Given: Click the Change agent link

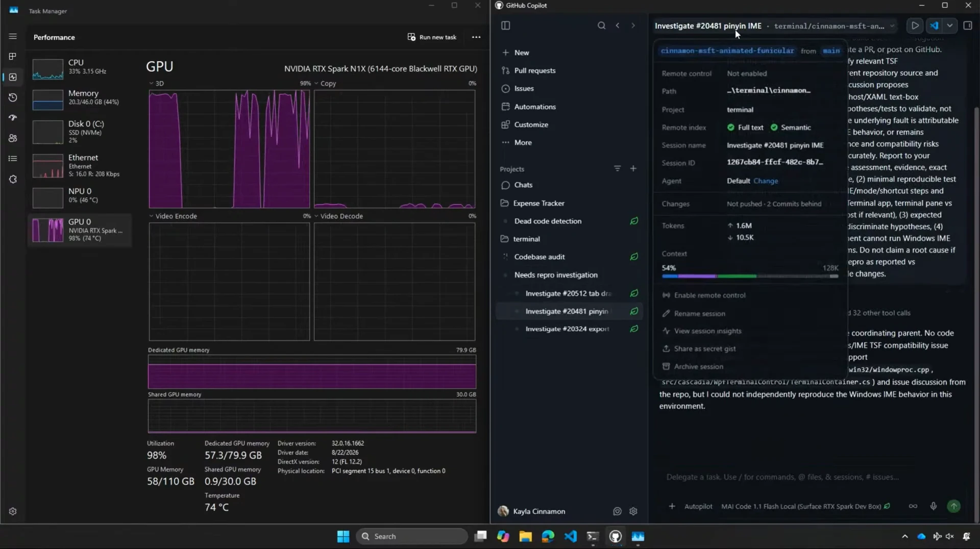Looking at the screenshot, I should 766,181.
